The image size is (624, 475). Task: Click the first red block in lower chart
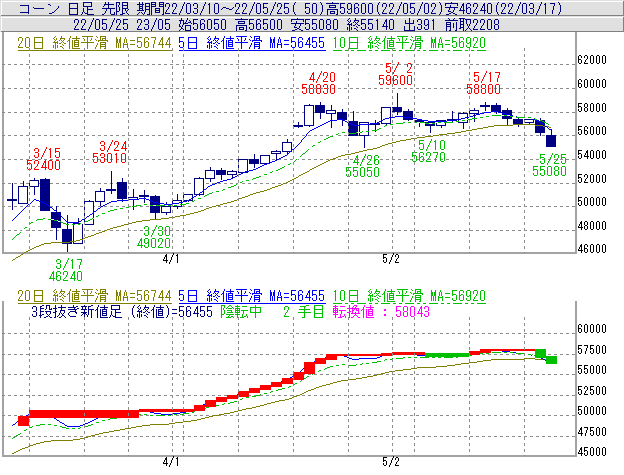23,421
